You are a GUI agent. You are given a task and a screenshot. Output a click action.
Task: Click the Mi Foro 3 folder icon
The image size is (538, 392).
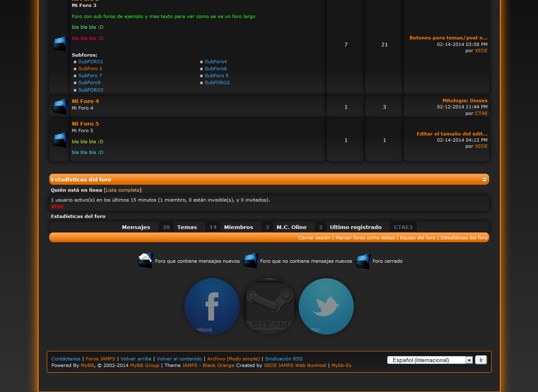(60, 44)
